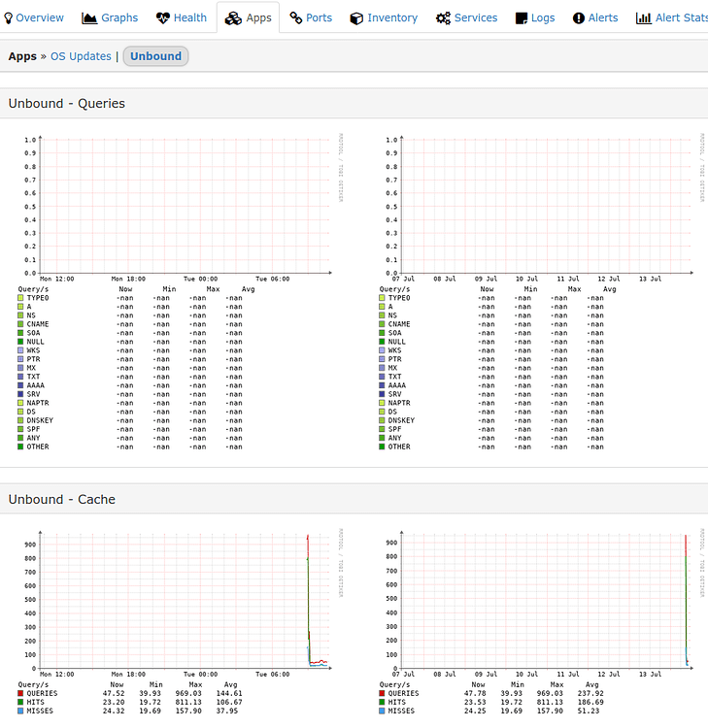Open the OS Updates app link
Image resolution: width=708 pixels, height=728 pixels.
[81, 56]
